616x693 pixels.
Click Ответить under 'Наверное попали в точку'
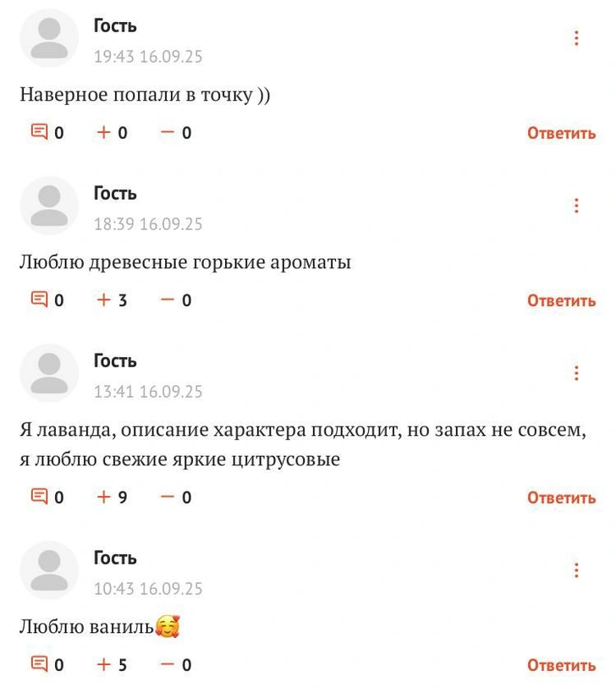point(561,133)
